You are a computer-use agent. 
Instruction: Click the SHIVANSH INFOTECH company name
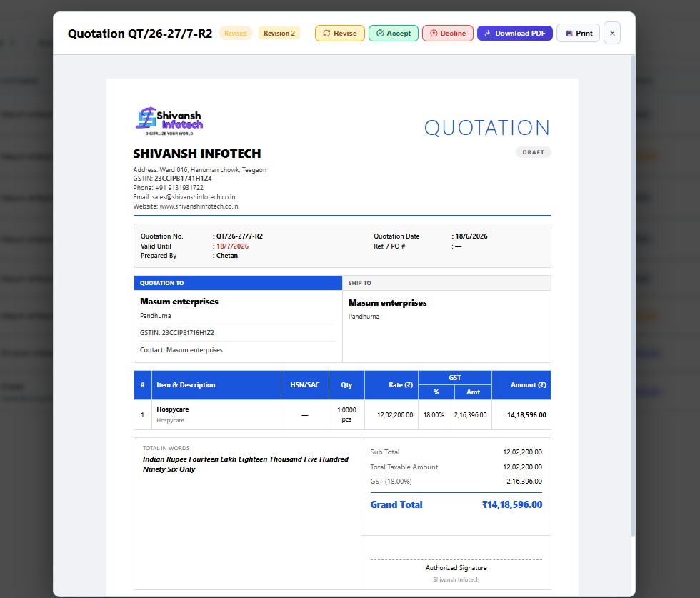point(197,154)
